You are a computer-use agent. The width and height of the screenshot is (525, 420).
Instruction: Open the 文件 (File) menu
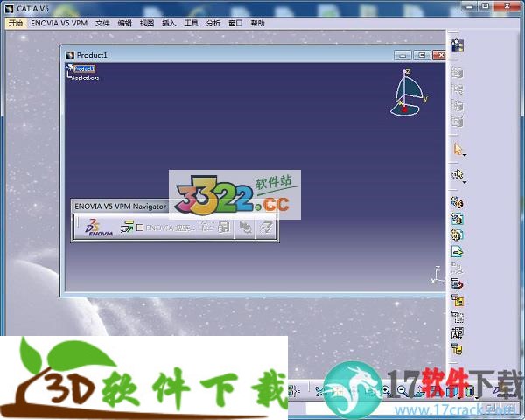[102, 23]
